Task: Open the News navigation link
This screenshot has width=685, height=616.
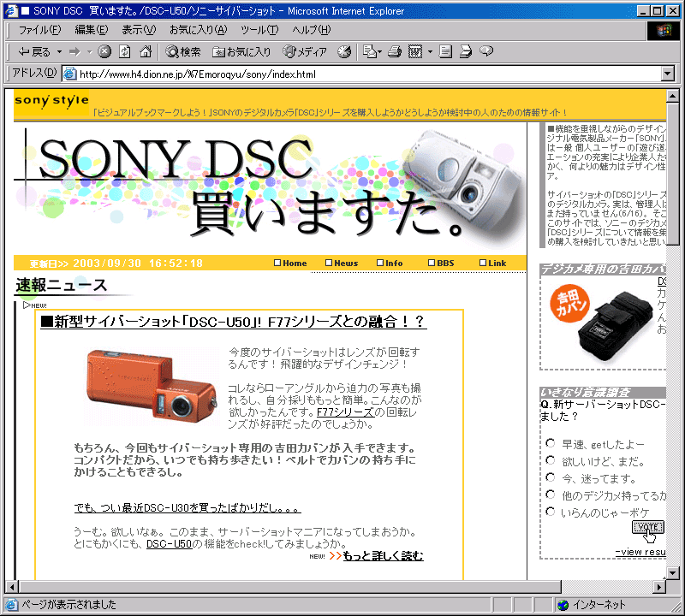Action: click(342, 264)
